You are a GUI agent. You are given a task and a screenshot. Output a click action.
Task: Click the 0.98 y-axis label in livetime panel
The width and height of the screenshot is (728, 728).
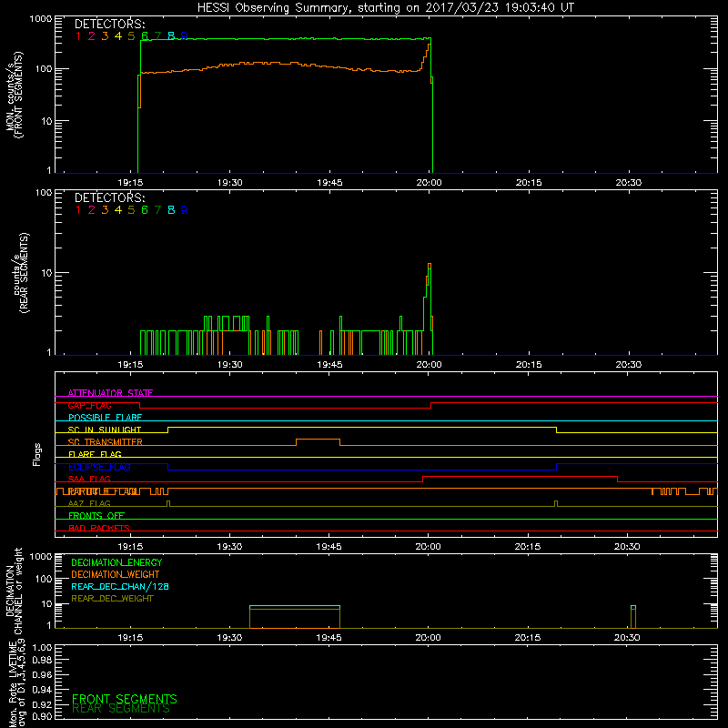(x=42, y=661)
